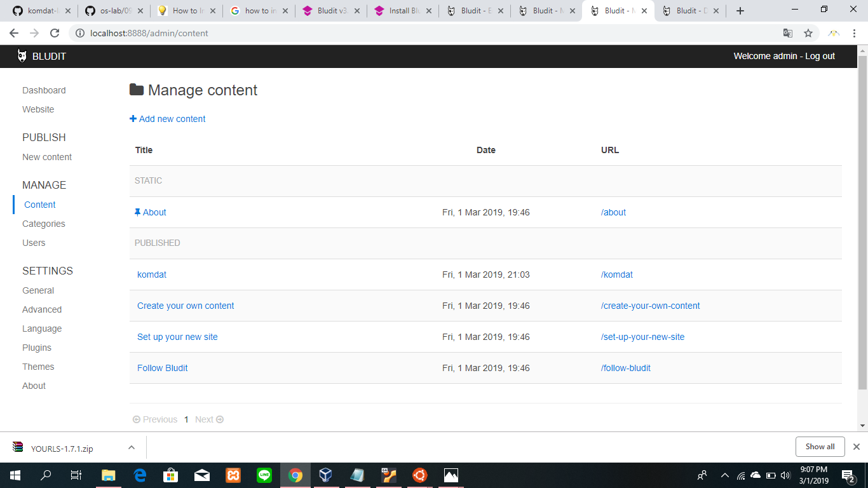This screenshot has height=488, width=868.
Task: Edit Create your own content page
Action: [x=186, y=306]
